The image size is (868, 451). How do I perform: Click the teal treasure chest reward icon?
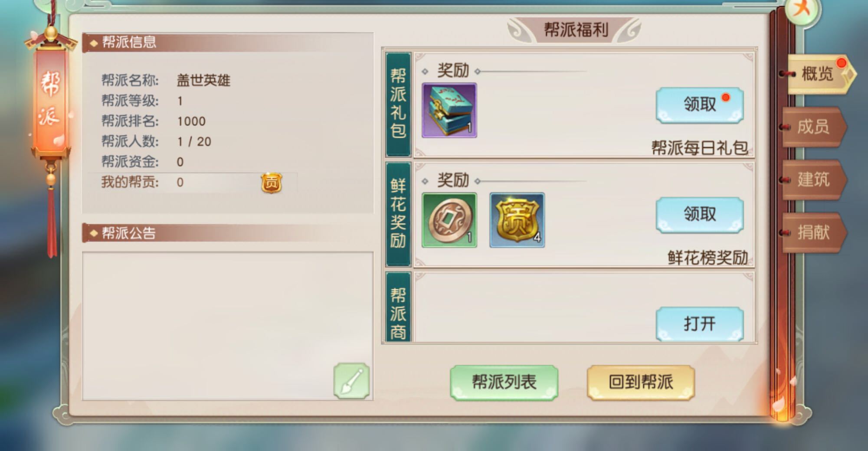pyautogui.click(x=449, y=111)
